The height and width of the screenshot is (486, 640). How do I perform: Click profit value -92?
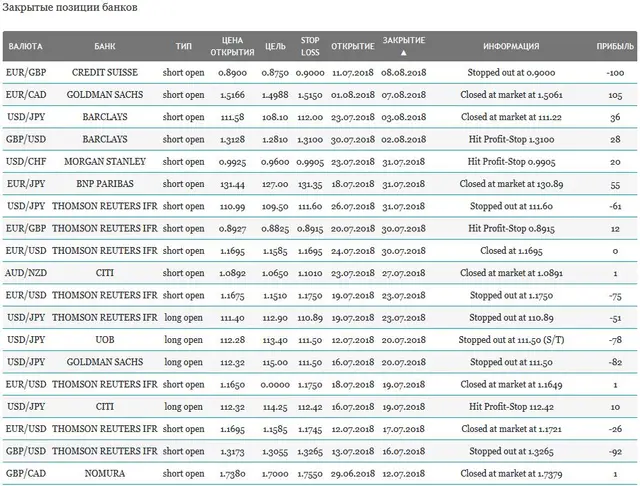tap(616, 452)
